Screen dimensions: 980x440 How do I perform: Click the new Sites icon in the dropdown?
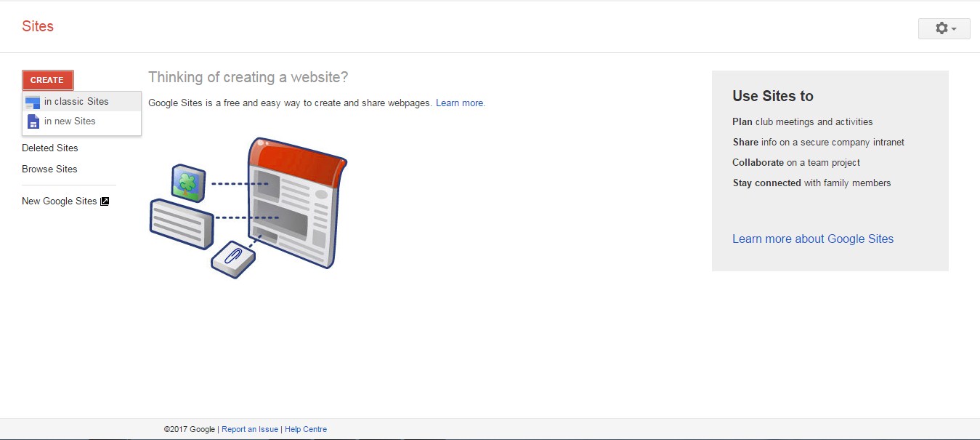point(33,121)
